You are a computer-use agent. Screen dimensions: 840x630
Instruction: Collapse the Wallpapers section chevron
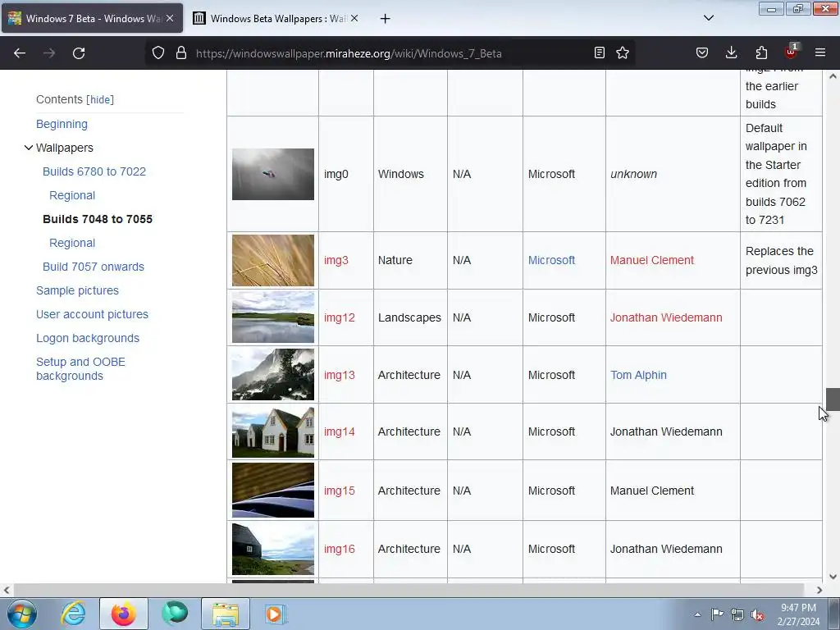tap(29, 148)
